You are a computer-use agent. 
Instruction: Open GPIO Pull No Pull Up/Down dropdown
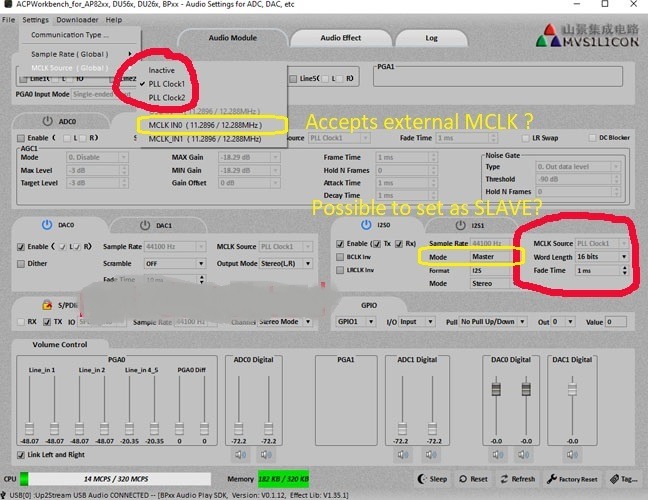coord(493,321)
